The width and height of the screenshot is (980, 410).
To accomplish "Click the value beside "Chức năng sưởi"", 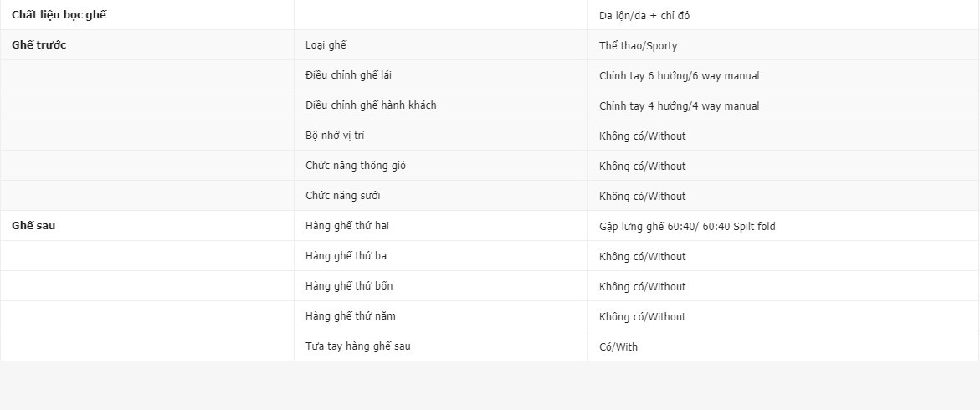I will (642, 197).
